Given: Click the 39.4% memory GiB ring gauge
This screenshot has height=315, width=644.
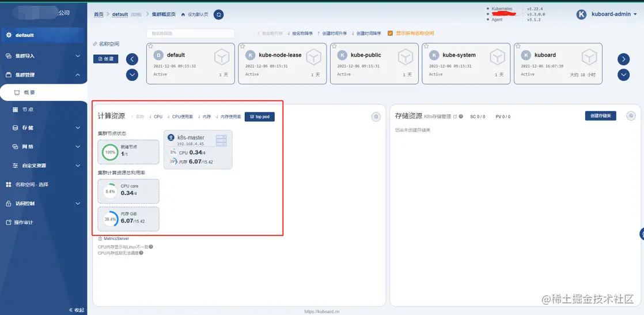Looking at the screenshot, I should tap(110, 219).
